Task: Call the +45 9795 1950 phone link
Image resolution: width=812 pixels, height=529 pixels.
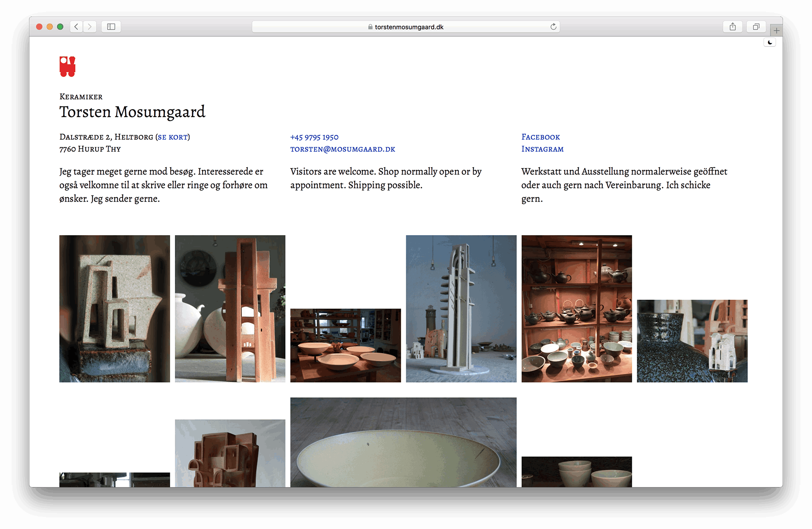Action: click(314, 137)
